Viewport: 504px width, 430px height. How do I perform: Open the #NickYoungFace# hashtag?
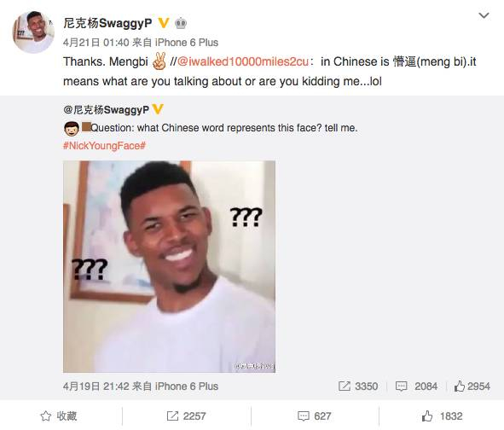coord(104,146)
